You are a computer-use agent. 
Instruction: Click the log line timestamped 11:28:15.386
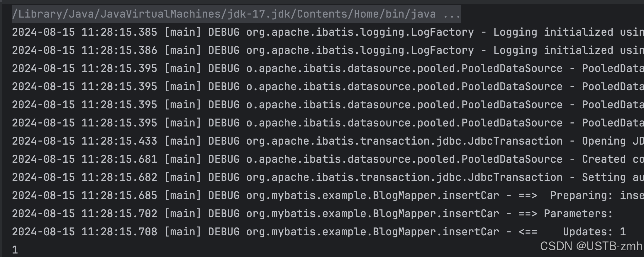pos(328,50)
